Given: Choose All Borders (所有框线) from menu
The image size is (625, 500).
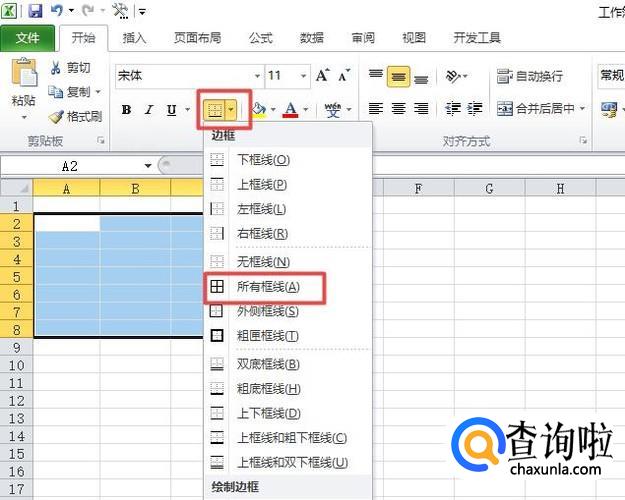Looking at the screenshot, I should click(x=264, y=286).
